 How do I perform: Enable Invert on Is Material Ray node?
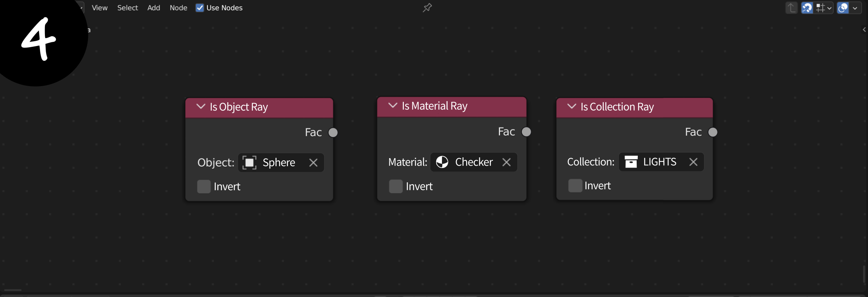(x=396, y=186)
